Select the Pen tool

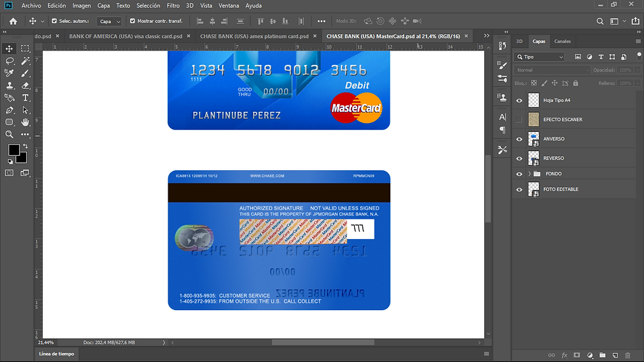coord(9,110)
